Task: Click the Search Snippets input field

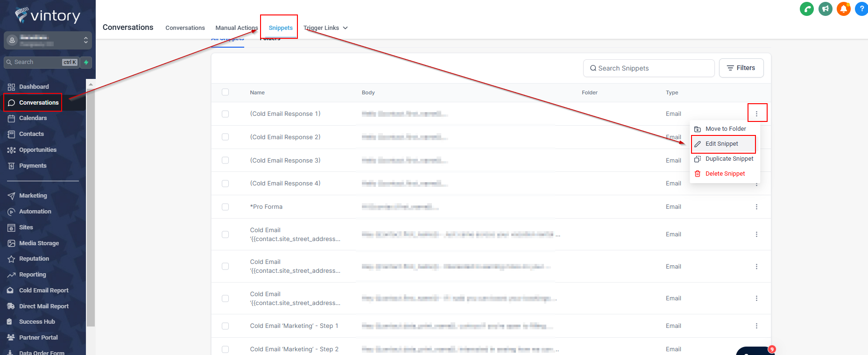Action: coord(649,68)
